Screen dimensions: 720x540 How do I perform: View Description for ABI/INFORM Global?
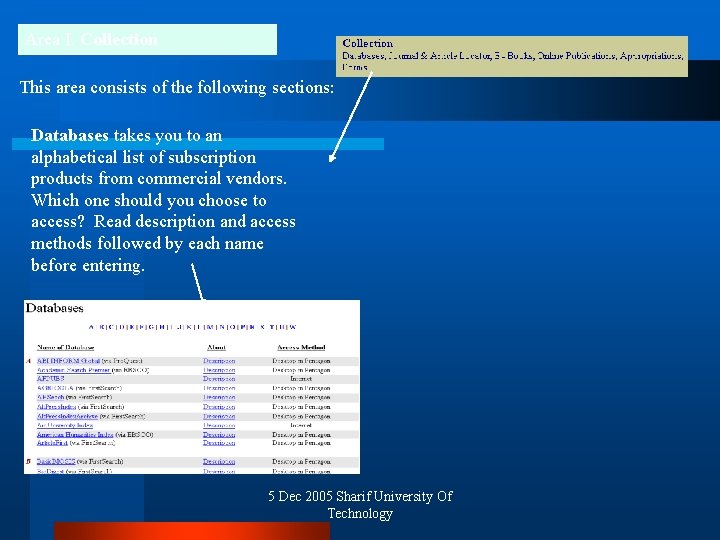tap(219, 361)
